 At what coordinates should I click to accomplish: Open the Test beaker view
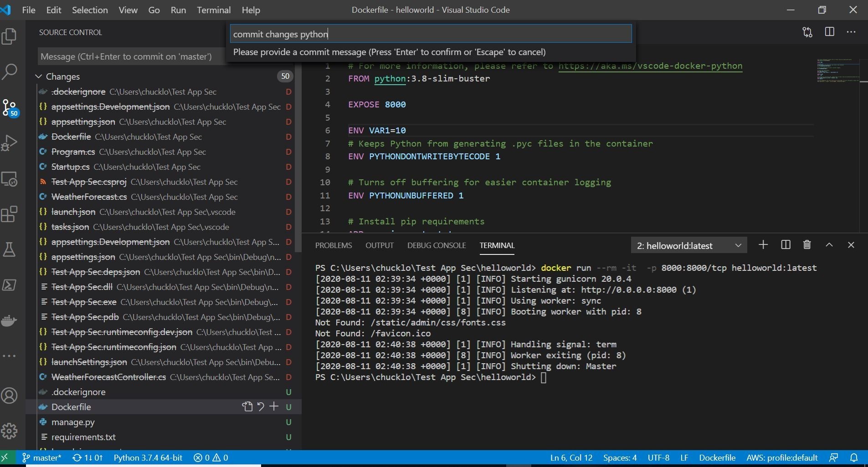pyautogui.click(x=10, y=249)
